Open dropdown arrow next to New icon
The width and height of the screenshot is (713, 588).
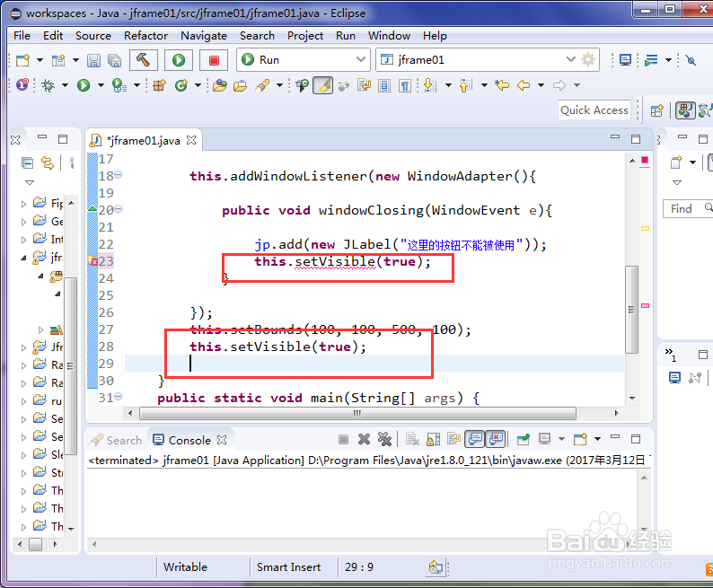point(40,60)
